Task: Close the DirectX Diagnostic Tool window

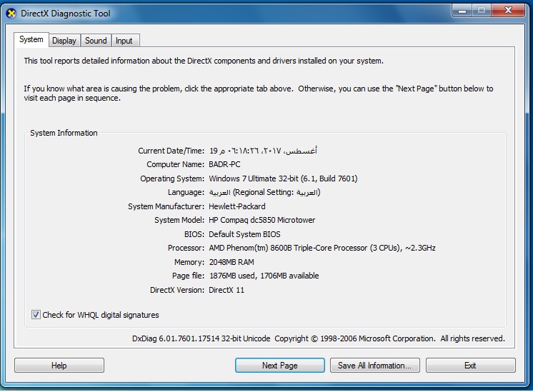Action: pyautogui.click(x=509, y=11)
